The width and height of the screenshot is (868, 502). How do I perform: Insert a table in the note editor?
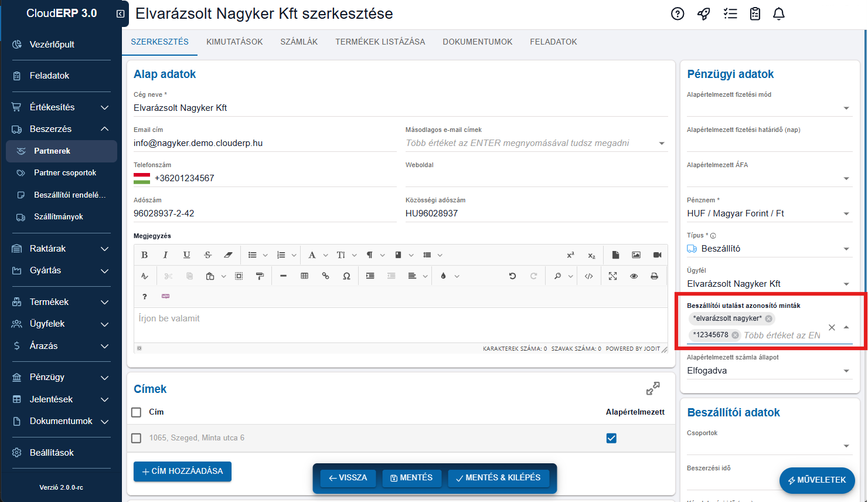click(304, 276)
